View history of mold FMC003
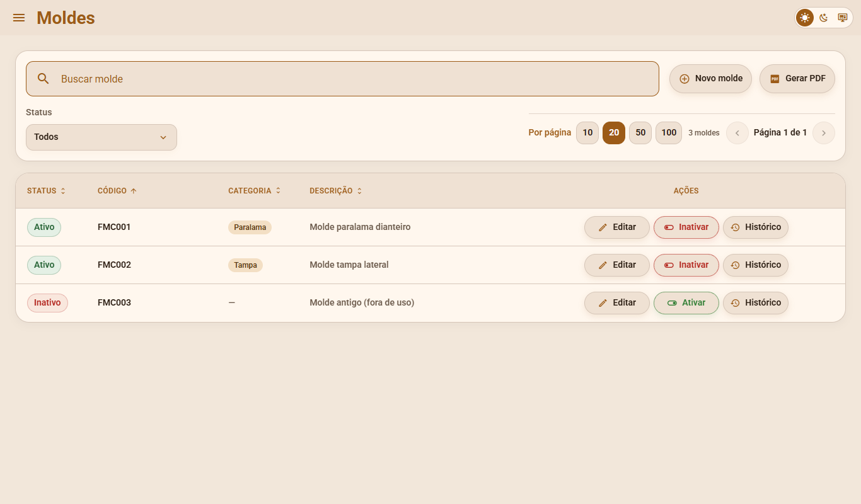 (756, 303)
